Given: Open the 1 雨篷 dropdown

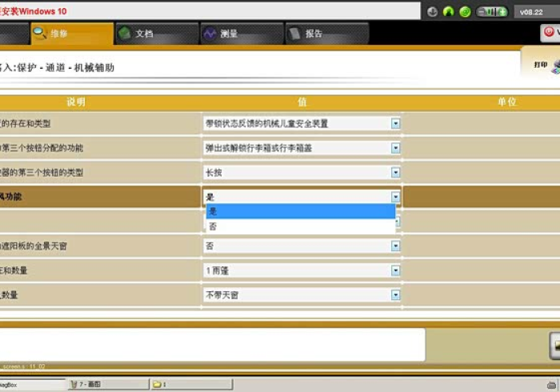Looking at the screenshot, I should pyautogui.click(x=395, y=271).
